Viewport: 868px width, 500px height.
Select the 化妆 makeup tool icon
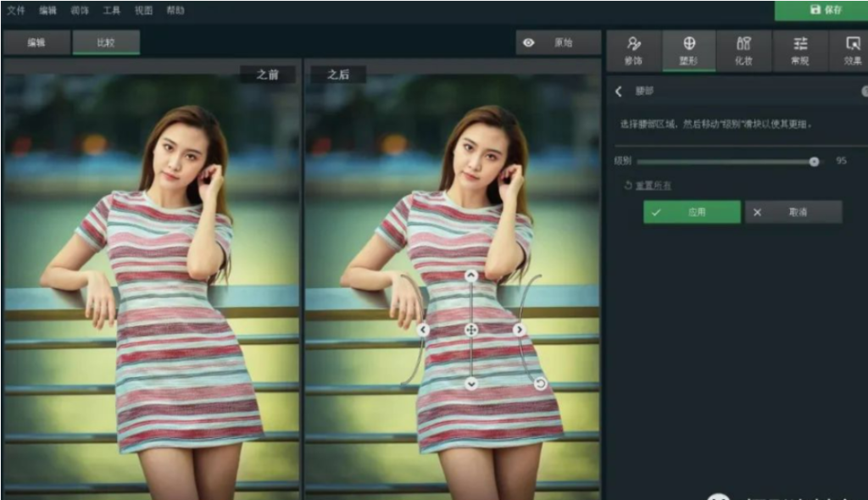(745, 51)
